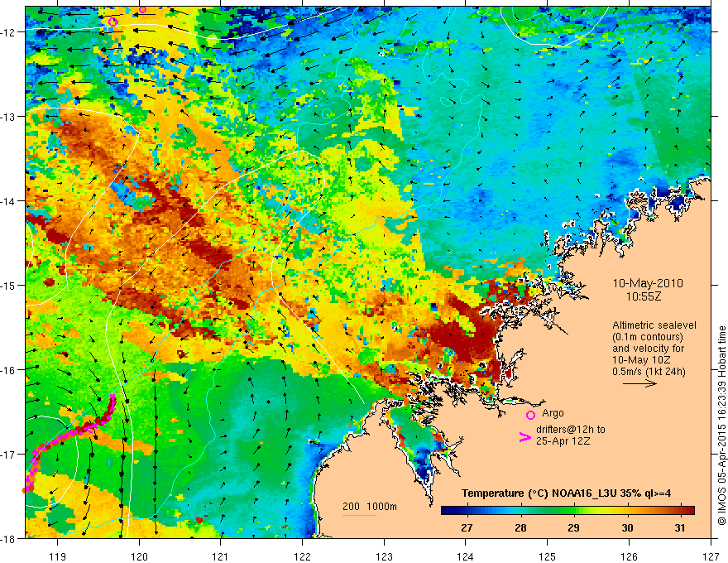The width and height of the screenshot is (728, 563).
Task: Click the '10-May 10Z' text
Action: point(640,360)
